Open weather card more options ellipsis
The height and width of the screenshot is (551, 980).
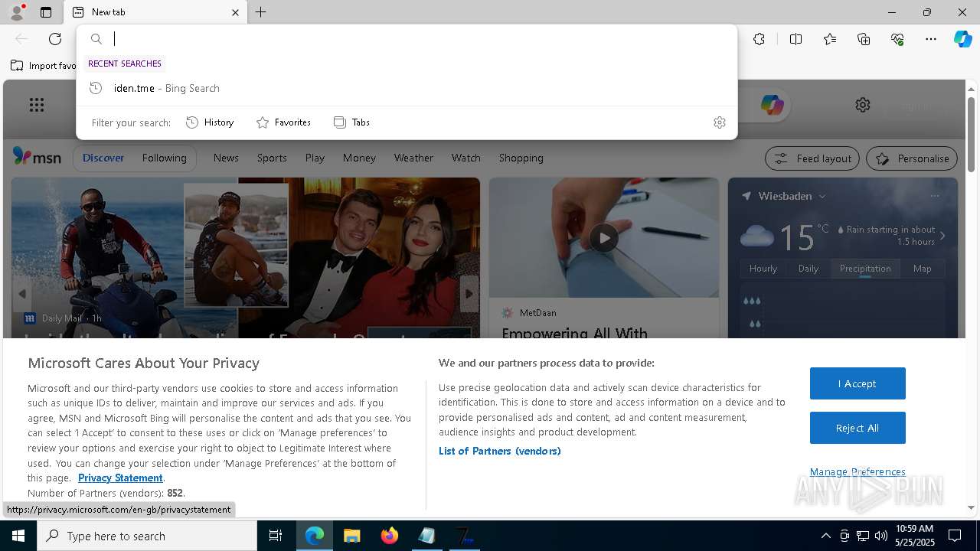click(934, 196)
